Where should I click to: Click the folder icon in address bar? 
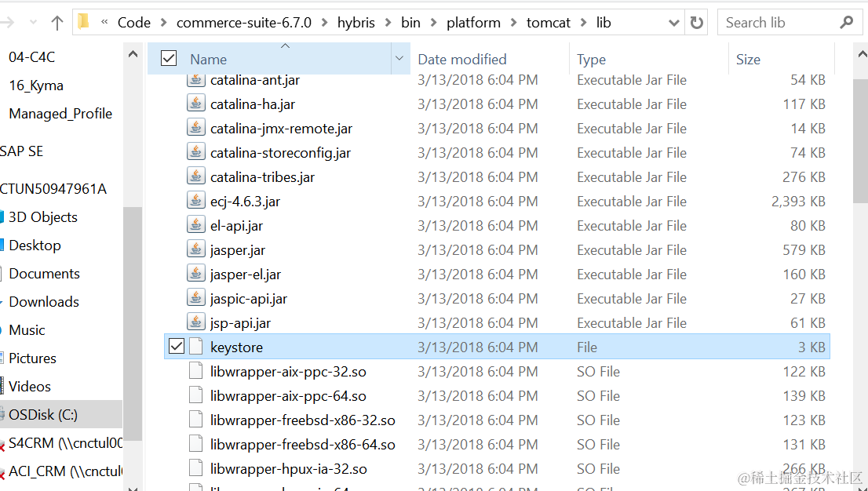click(x=84, y=22)
